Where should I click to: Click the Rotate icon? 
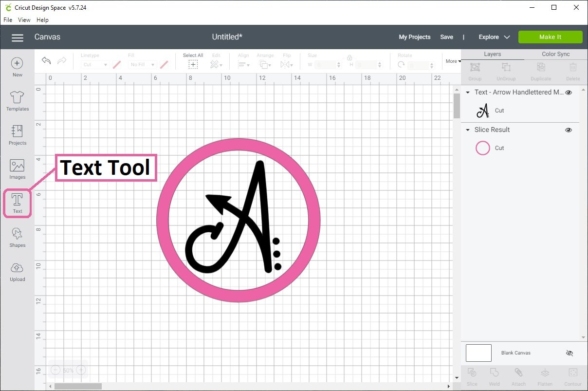(401, 65)
